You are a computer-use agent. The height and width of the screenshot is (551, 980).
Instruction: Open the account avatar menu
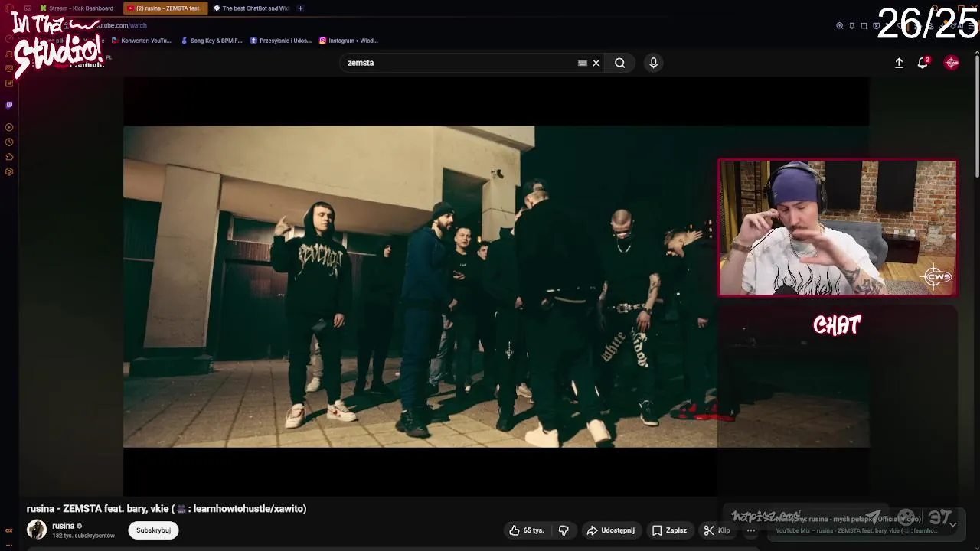[952, 63]
